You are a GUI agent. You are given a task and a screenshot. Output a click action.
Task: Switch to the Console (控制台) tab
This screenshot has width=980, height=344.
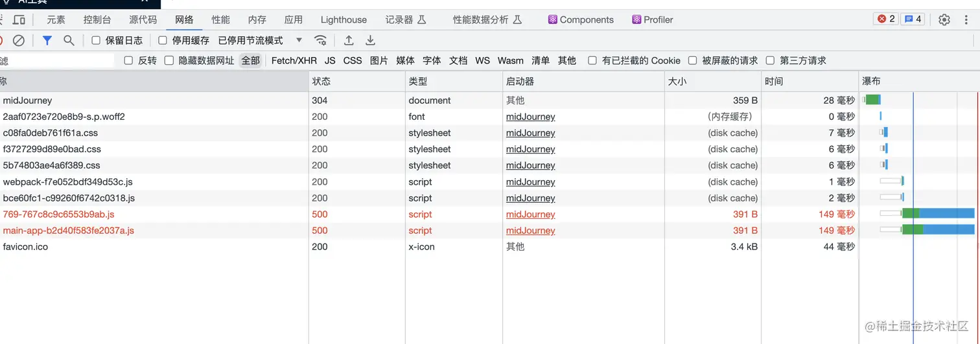click(97, 19)
